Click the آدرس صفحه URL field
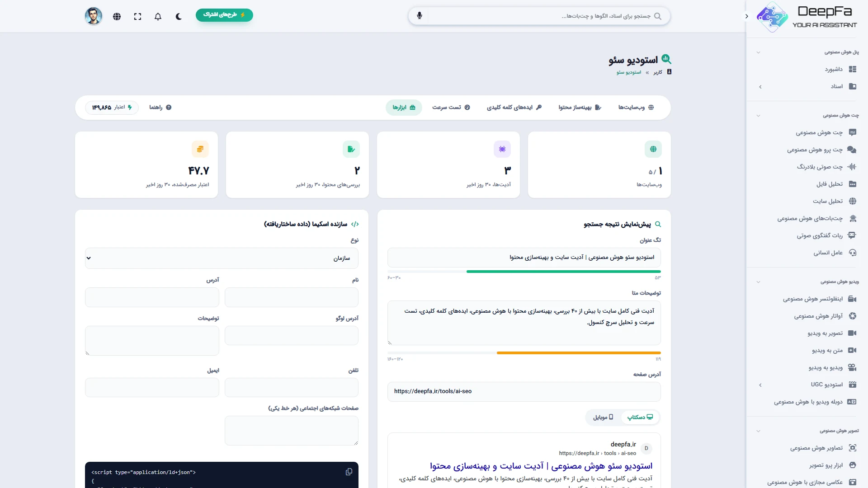The image size is (868, 488). 524,392
